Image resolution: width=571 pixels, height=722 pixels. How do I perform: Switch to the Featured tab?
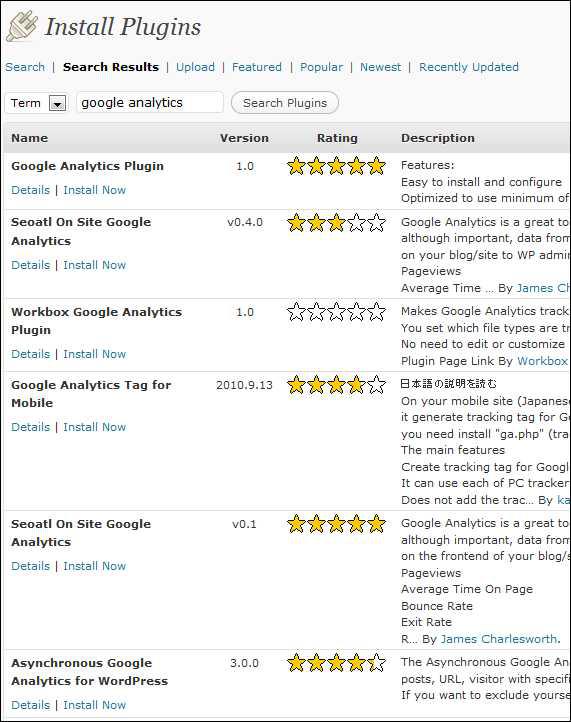click(x=256, y=67)
